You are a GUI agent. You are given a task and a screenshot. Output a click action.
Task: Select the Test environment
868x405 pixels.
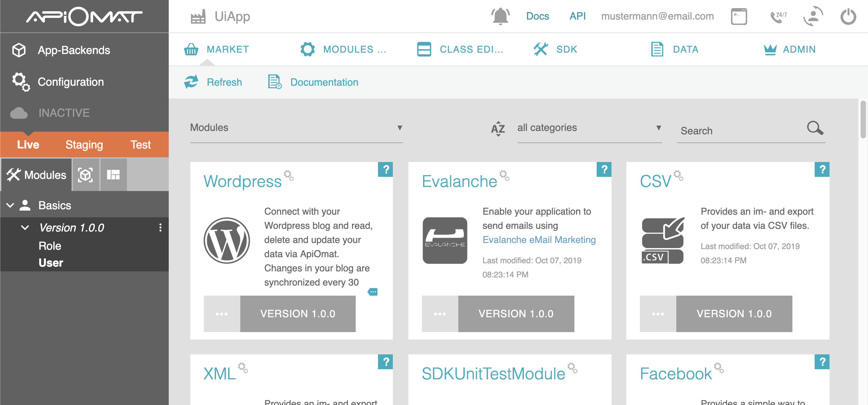click(x=141, y=145)
